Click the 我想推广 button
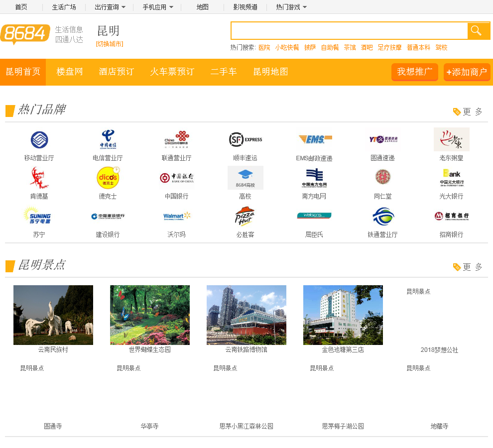This screenshot has height=448, width=493. pyautogui.click(x=415, y=72)
